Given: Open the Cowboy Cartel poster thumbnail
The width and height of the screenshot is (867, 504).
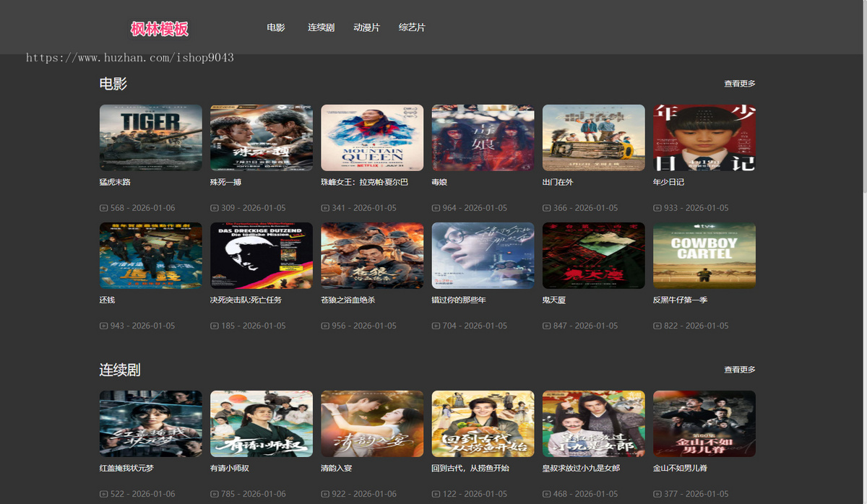Looking at the screenshot, I should 704,256.
